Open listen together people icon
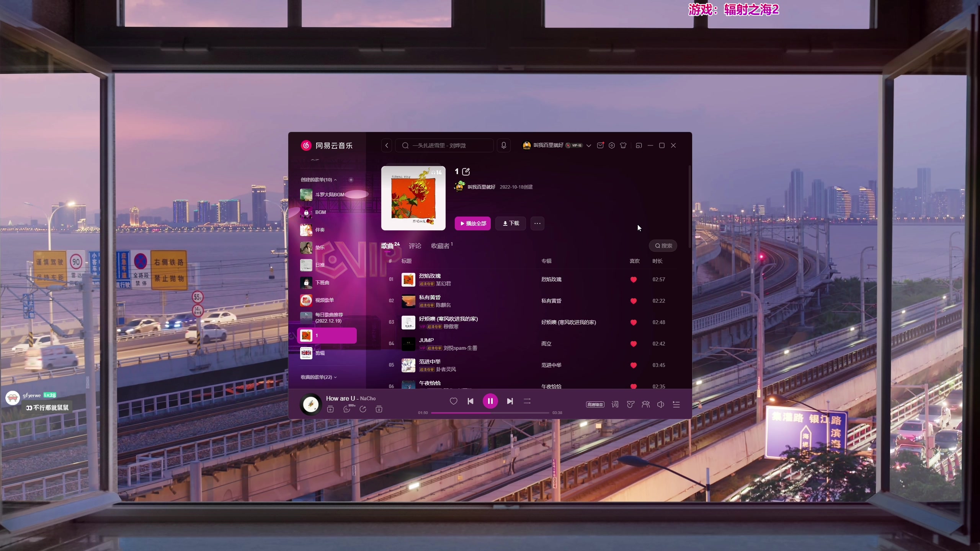This screenshot has height=551, width=980. coord(646,404)
